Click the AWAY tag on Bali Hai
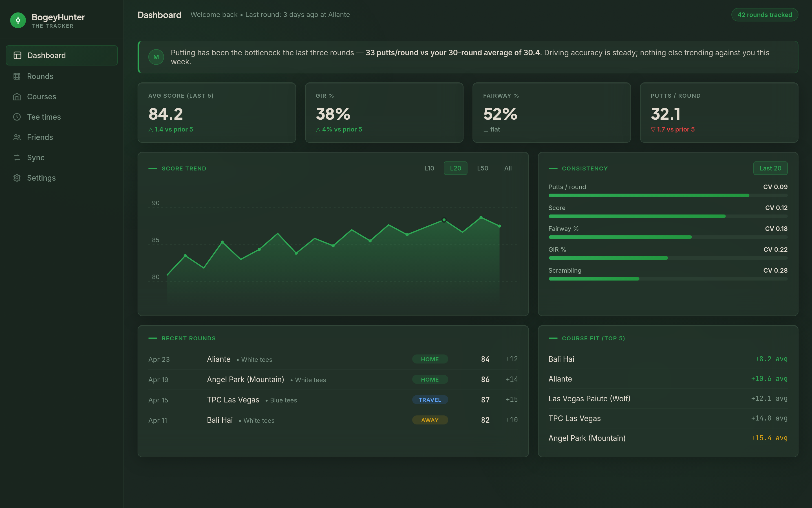This screenshot has width=812, height=508. point(430,420)
